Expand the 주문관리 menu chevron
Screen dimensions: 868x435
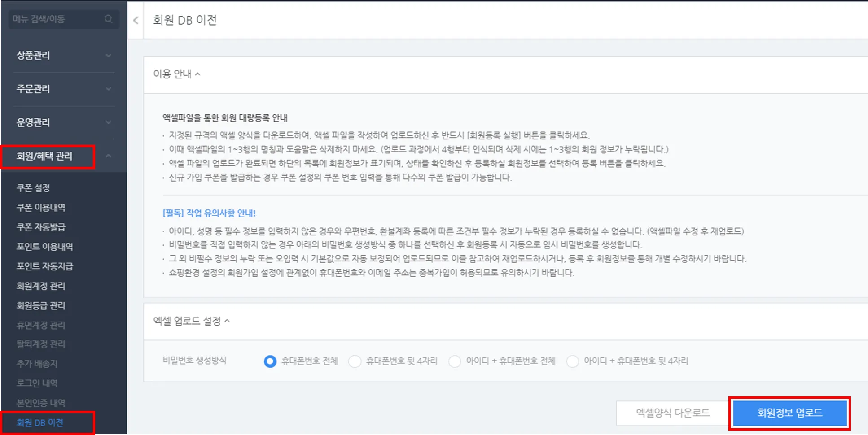click(x=108, y=89)
